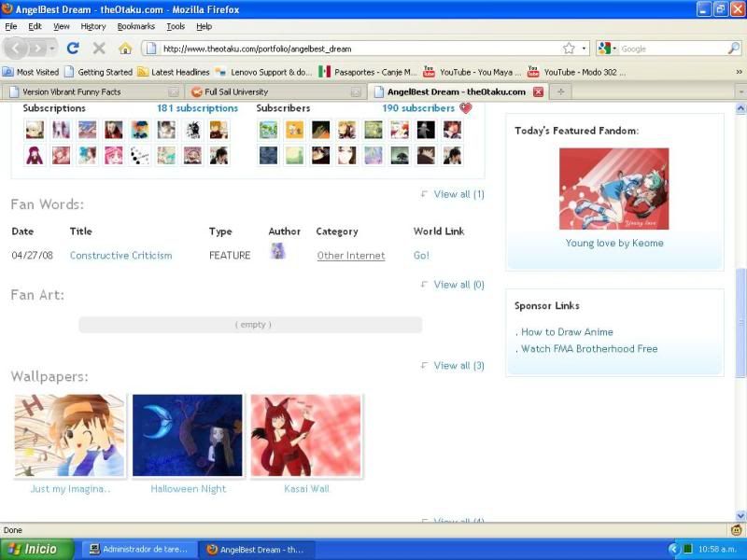Click the green system tray icon

click(686, 549)
